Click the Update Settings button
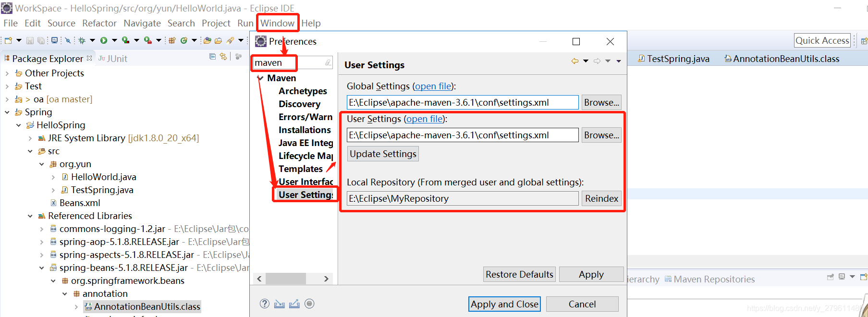 click(383, 154)
